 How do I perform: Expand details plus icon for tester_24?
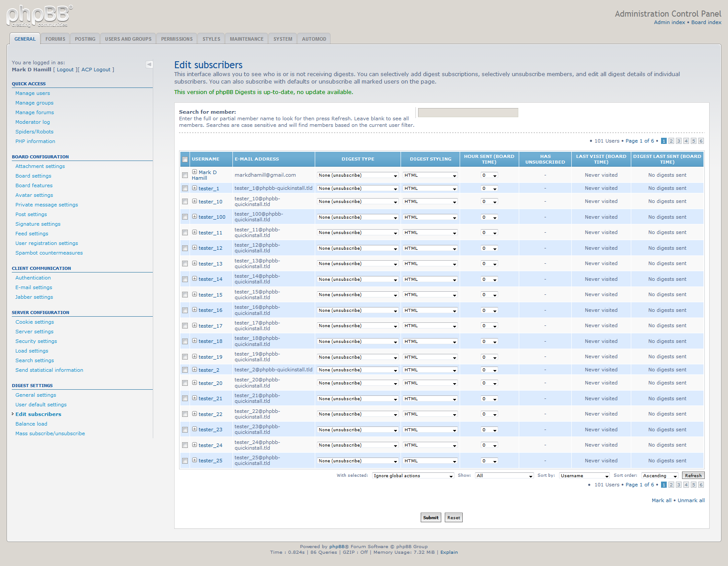[194, 445]
